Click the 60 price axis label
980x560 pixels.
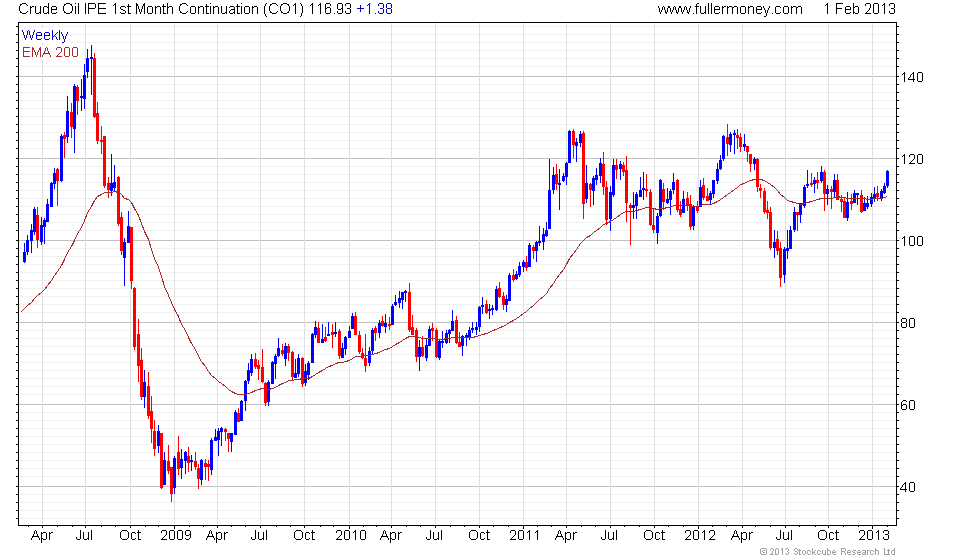pyautogui.click(x=908, y=405)
